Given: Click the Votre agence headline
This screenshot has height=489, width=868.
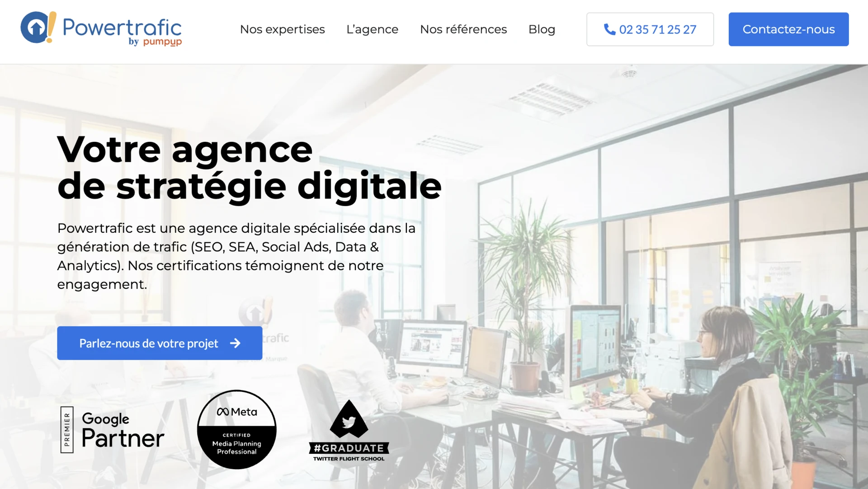Looking at the screenshot, I should (x=249, y=167).
